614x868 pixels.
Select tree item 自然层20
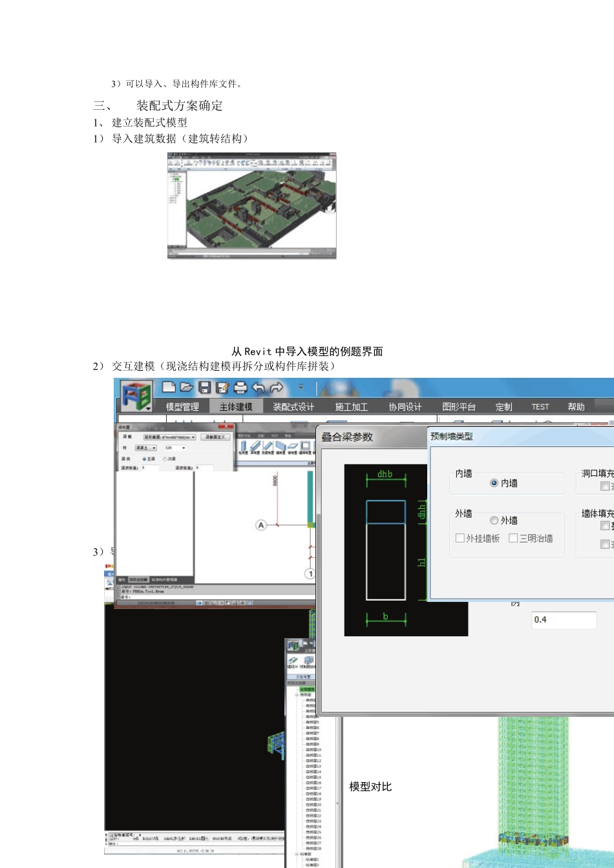click(x=313, y=805)
